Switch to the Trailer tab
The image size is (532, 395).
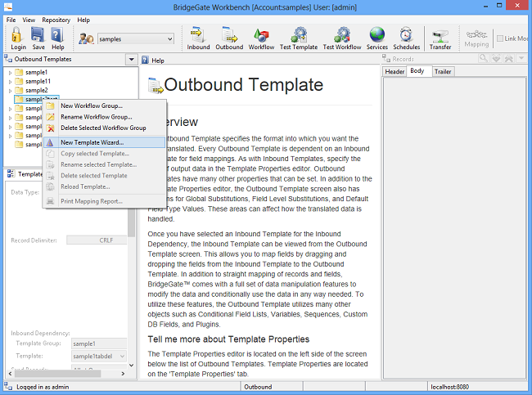point(443,71)
